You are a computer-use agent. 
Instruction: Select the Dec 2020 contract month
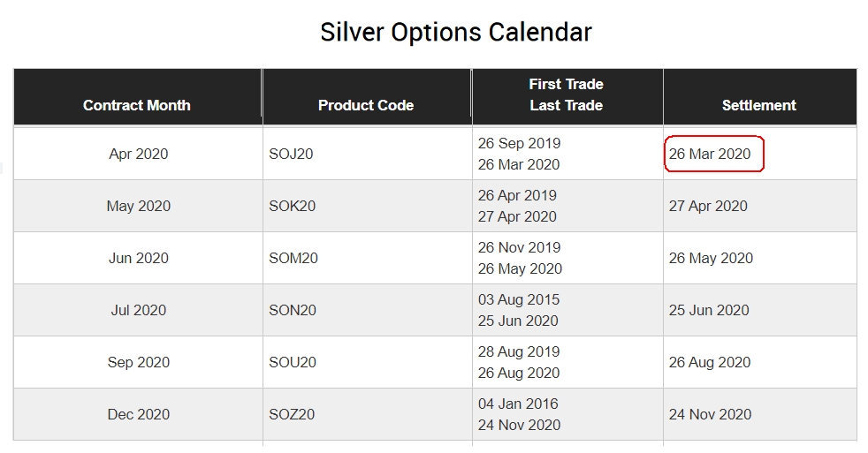tap(139, 414)
